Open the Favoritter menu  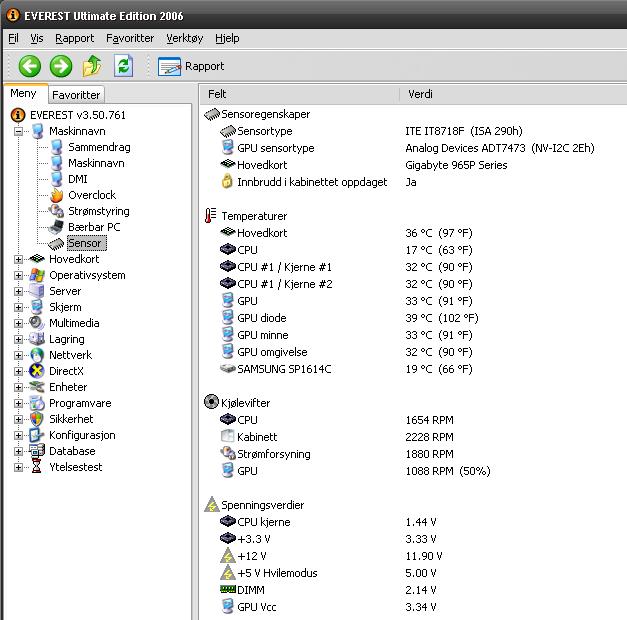click(x=130, y=38)
